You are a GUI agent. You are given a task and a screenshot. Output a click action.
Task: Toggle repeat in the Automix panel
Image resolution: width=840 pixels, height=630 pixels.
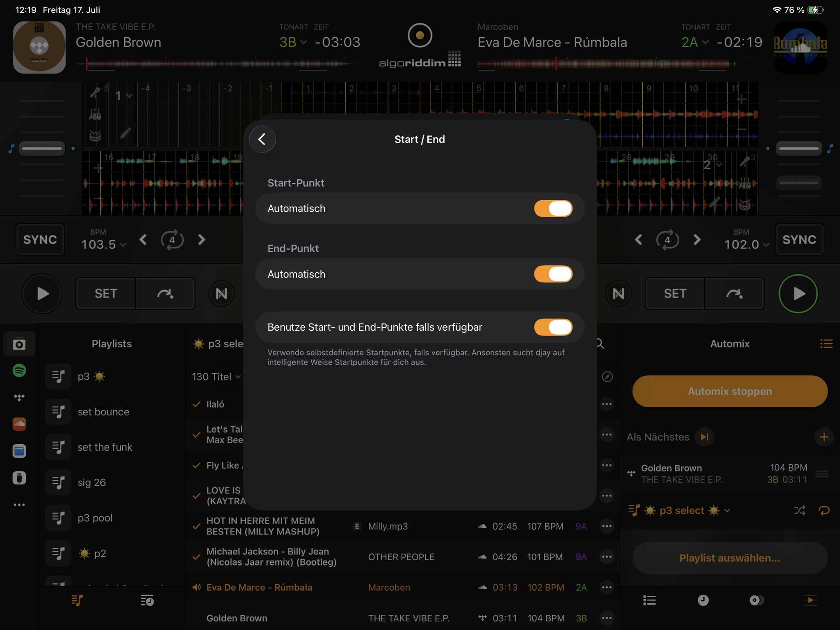824,510
